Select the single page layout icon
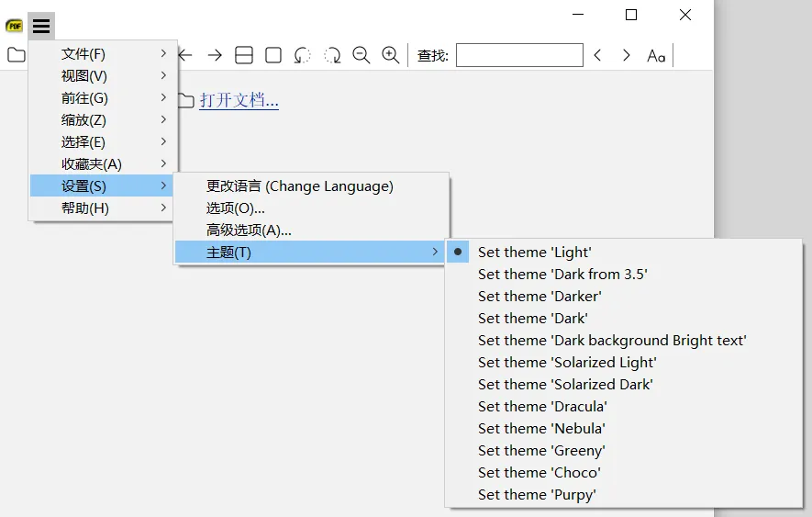The height and width of the screenshot is (517, 812). [273, 55]
